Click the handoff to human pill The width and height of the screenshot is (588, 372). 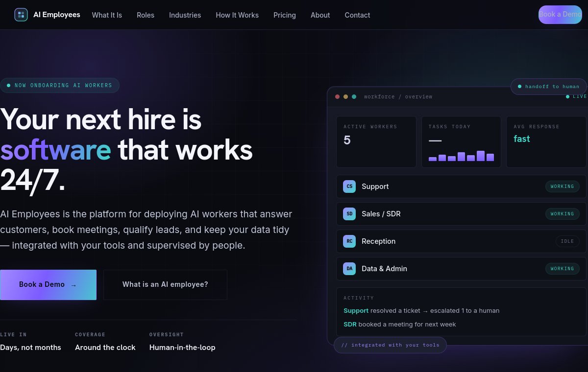click(x=549, y=87)
